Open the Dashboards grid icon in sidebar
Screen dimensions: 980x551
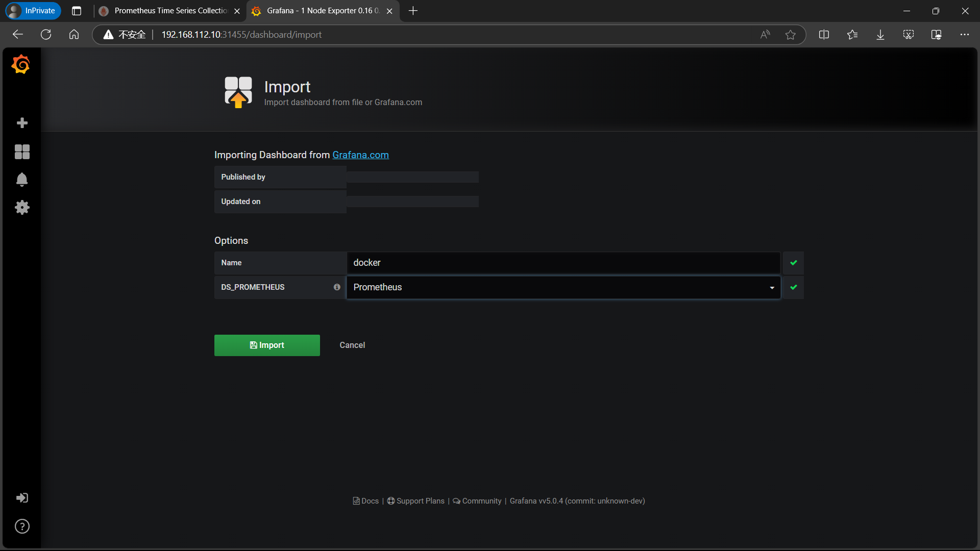(22, 152)
